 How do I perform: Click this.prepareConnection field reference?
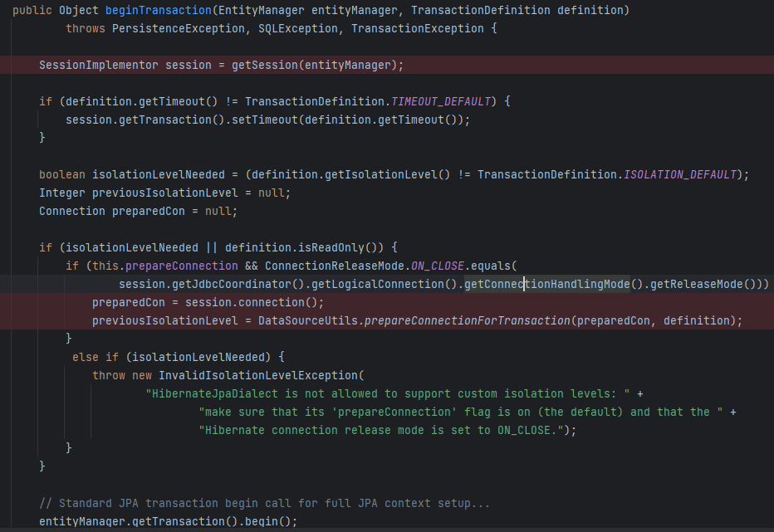(x=165, y=266)
